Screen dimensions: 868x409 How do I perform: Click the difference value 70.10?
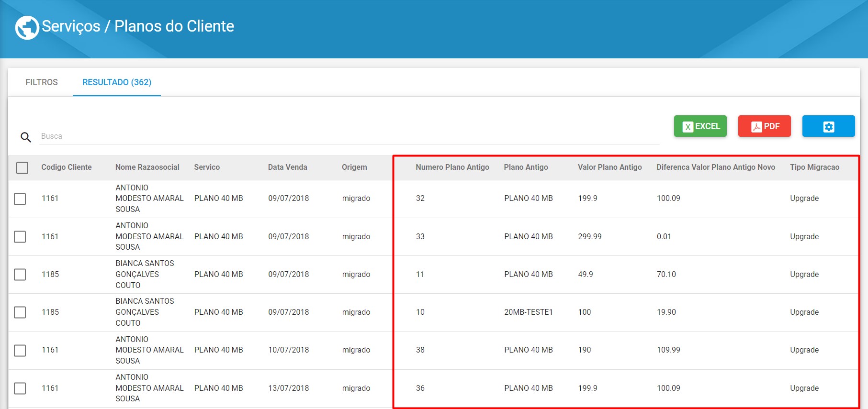pyautogui.click(x=666, y=275)
